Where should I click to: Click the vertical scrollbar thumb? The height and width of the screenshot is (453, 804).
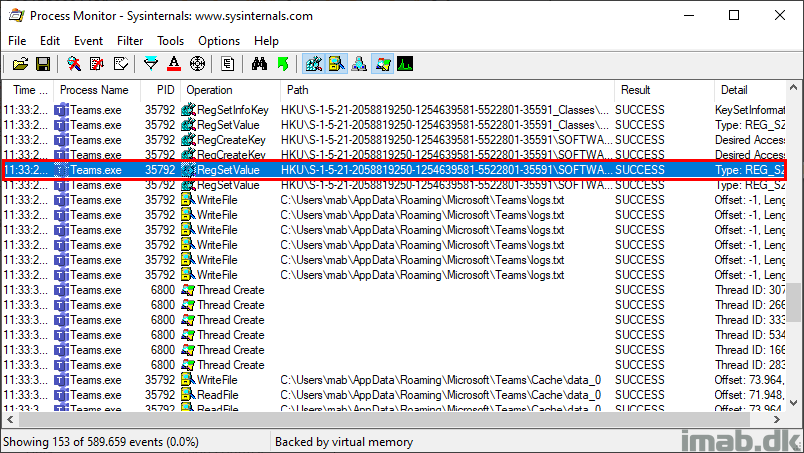(794, 302)
